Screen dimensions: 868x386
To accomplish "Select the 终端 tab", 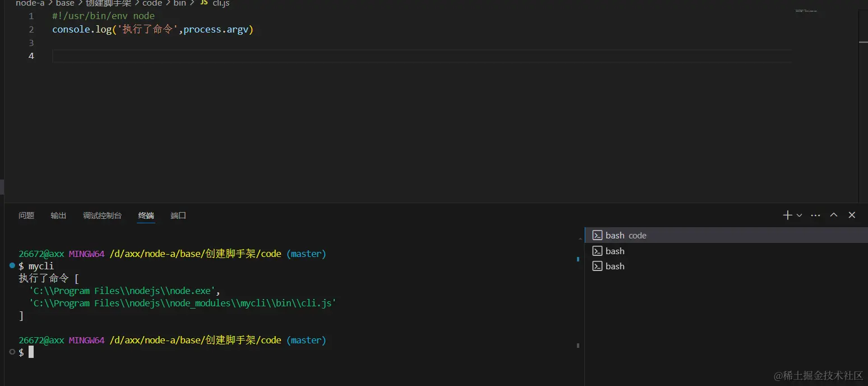I will pyautogui.click(x=146, y=215).
